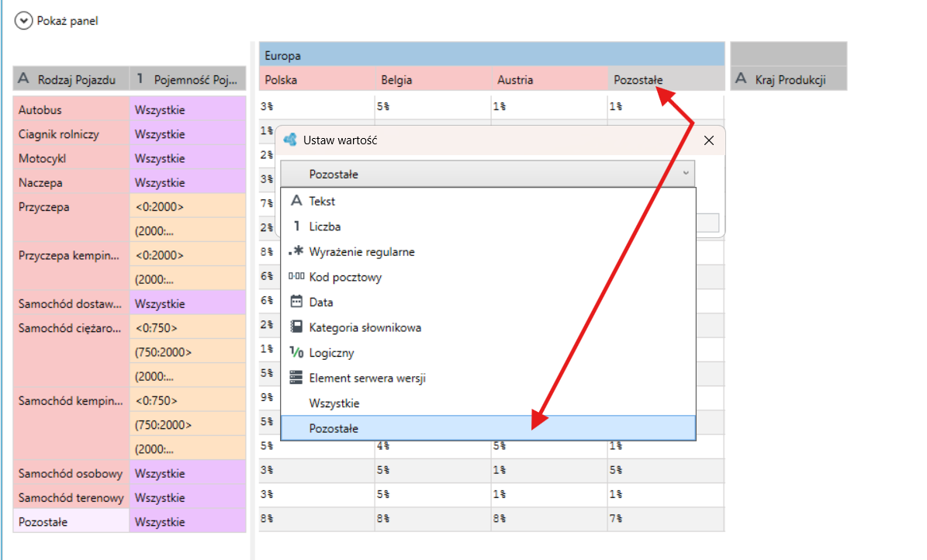927x560 pixels.
Task: Select the Europa header cell
Action: point(492,55)
